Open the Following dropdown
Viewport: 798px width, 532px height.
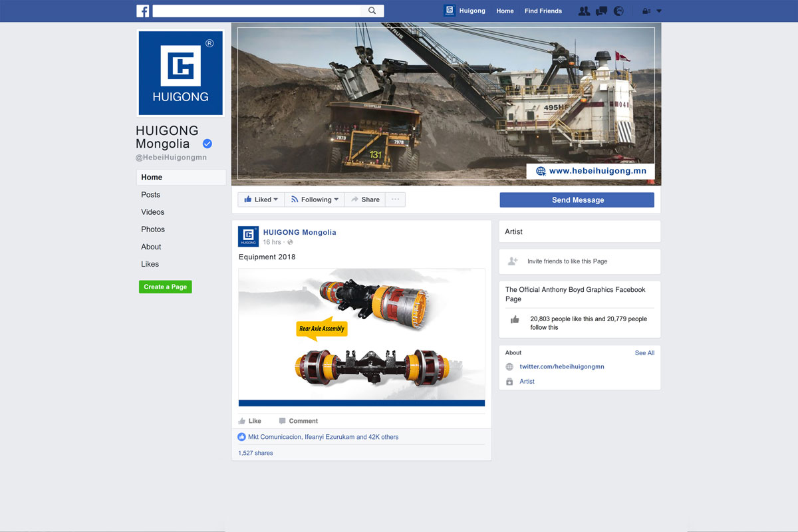coord(315,199)
